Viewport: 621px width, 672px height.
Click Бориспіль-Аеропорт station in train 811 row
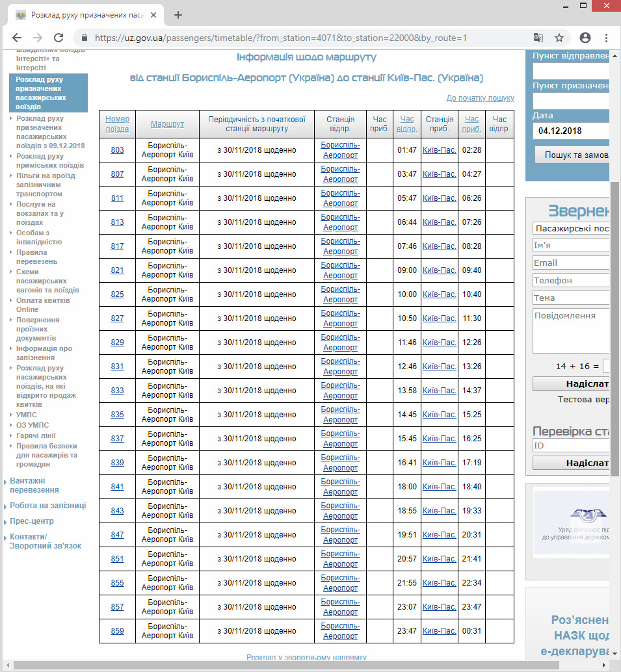(x=341, y=198)
